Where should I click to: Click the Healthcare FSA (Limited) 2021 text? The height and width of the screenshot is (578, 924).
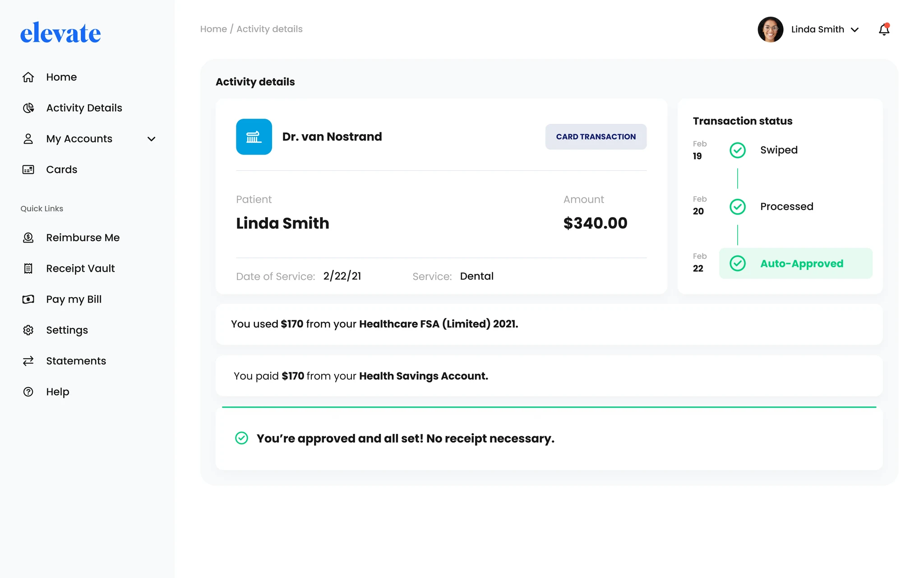tap(438, 324)
